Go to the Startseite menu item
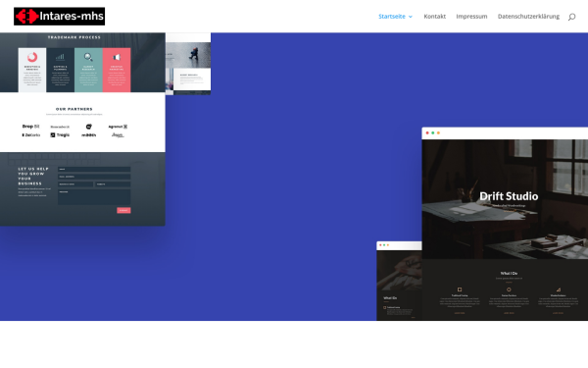The height and width of the screenshot is (368, 588). tap(392, 16)
